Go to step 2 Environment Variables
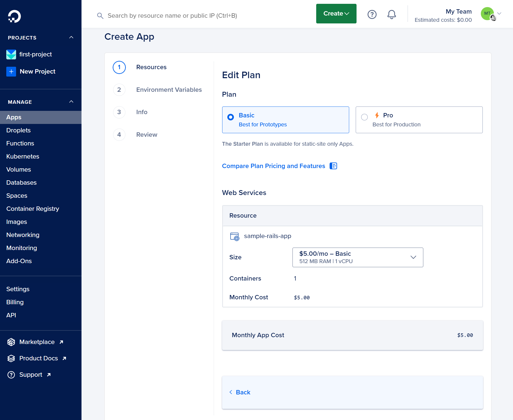Viewport: 513px width, 420px height. (x=157, y=90)
